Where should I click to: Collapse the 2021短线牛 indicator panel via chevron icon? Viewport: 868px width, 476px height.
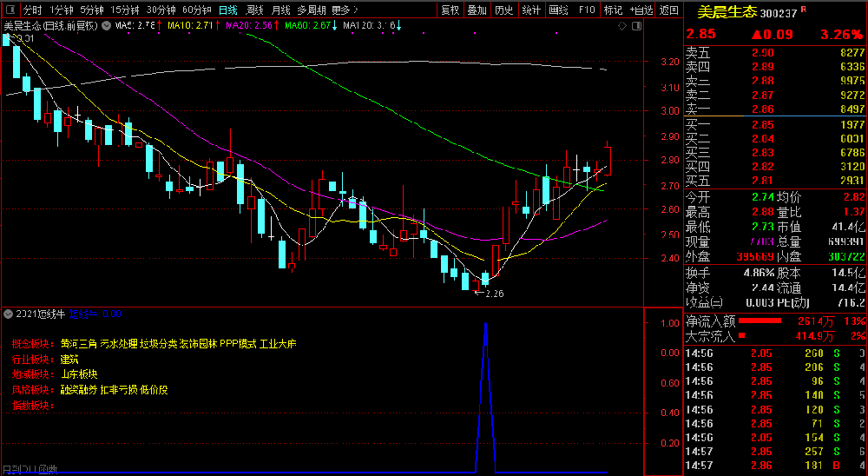(x=8, y=314)
